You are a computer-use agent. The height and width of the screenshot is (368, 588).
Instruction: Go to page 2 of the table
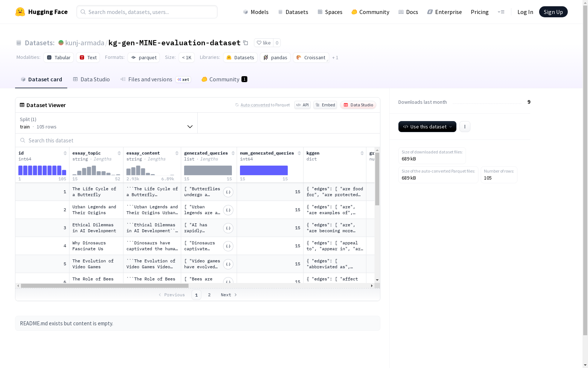click(209, 295)
